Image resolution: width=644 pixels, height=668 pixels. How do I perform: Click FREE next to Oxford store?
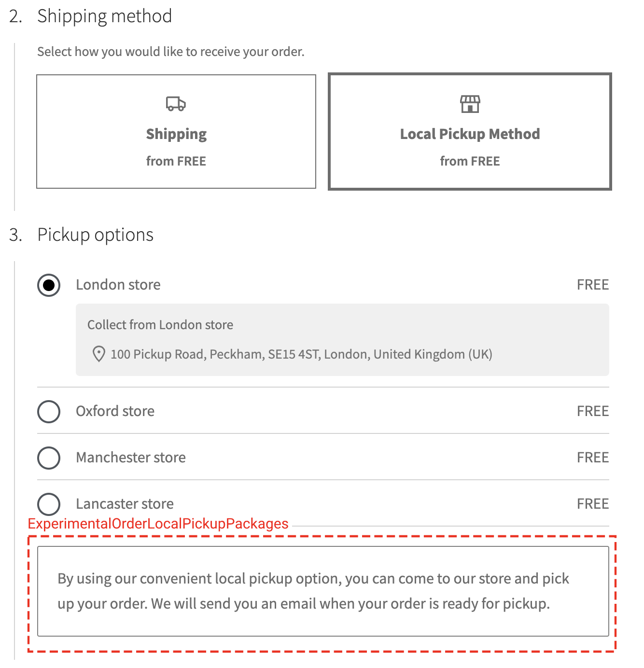[x=592, y=411]
